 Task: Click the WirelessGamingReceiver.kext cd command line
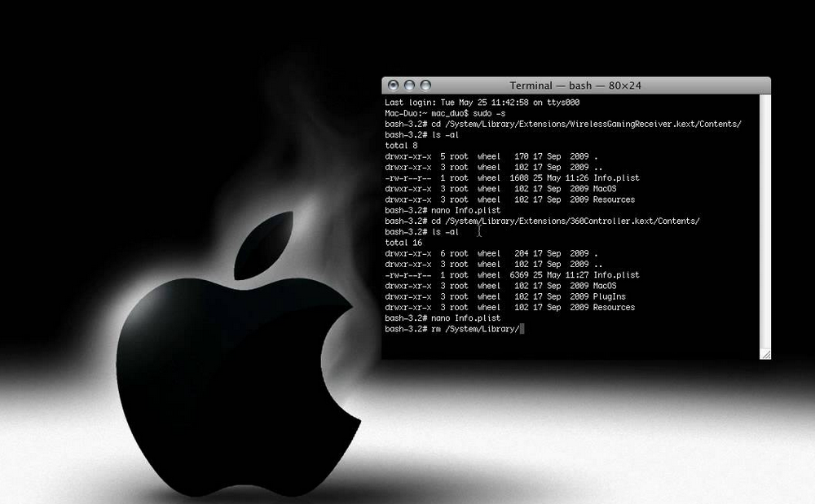pyautogui.click(x=563, y=124)
